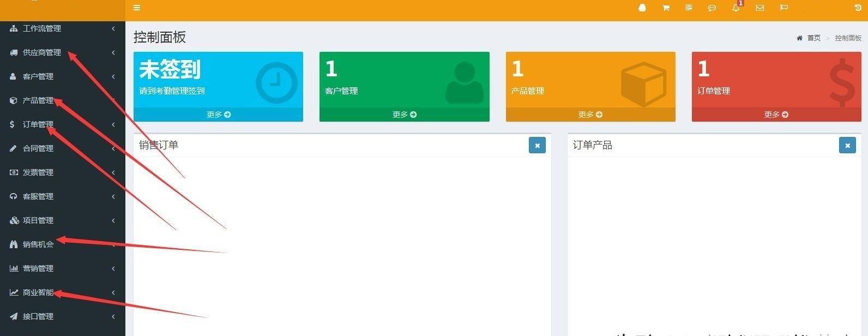Image resolution: width=868 pixels, height=336 pixels.
Task: Click the 未签到 heading text
Action: 170,69
